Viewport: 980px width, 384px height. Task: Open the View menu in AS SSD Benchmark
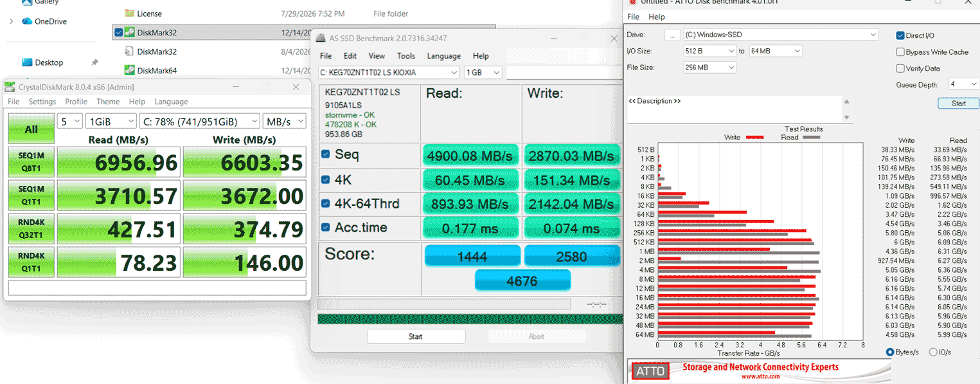click(377, 56)
